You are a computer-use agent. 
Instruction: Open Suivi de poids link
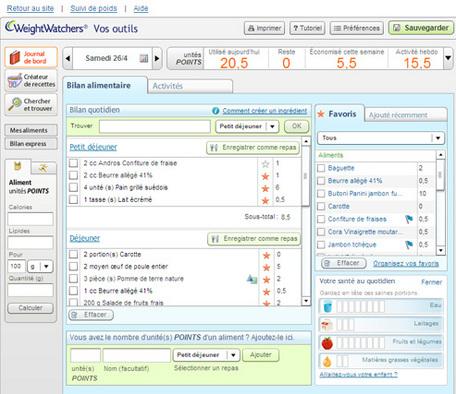[x=94, y=8]
